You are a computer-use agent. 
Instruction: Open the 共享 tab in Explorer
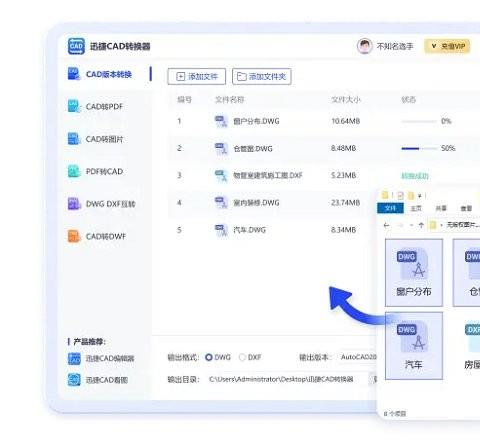click(441, 208)
